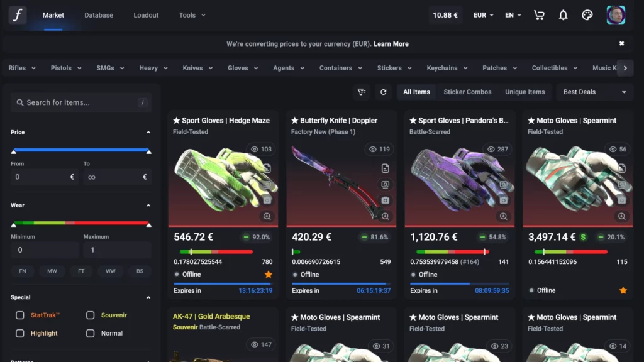Enable the StatTrak checkbox
Viewport: 644px width, 362px height.
(x=19, y=315)
